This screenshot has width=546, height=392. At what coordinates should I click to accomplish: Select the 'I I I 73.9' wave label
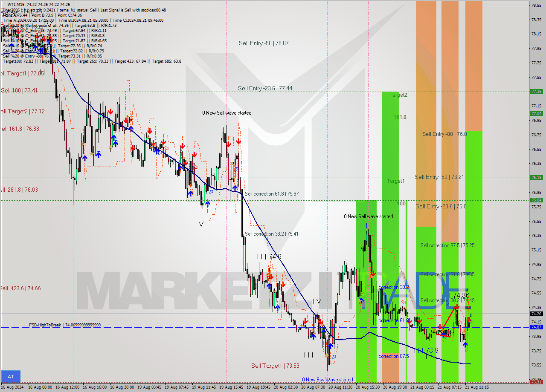[x=426, y=350]
